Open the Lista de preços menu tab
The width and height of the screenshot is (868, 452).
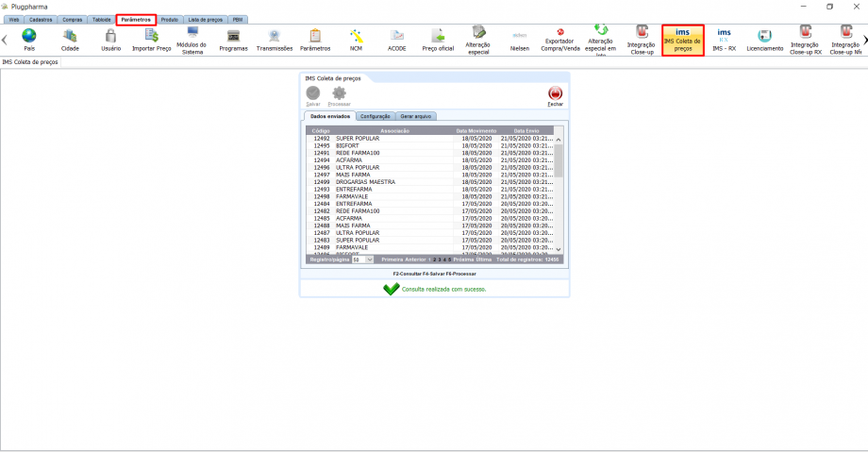click(x=205, y=19)
